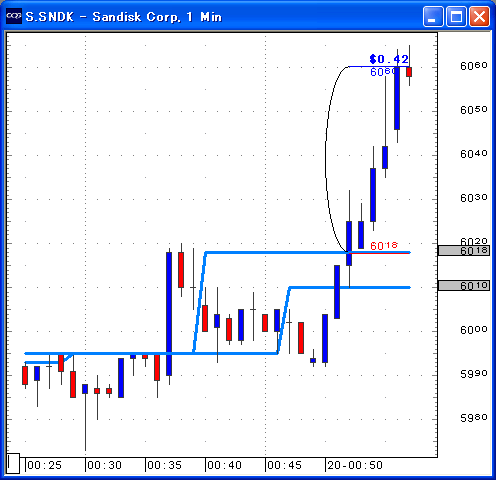The width and height of the screenshot is (496, 480).
Task: Click the black curved arc annotation
Action: (326, 160)
